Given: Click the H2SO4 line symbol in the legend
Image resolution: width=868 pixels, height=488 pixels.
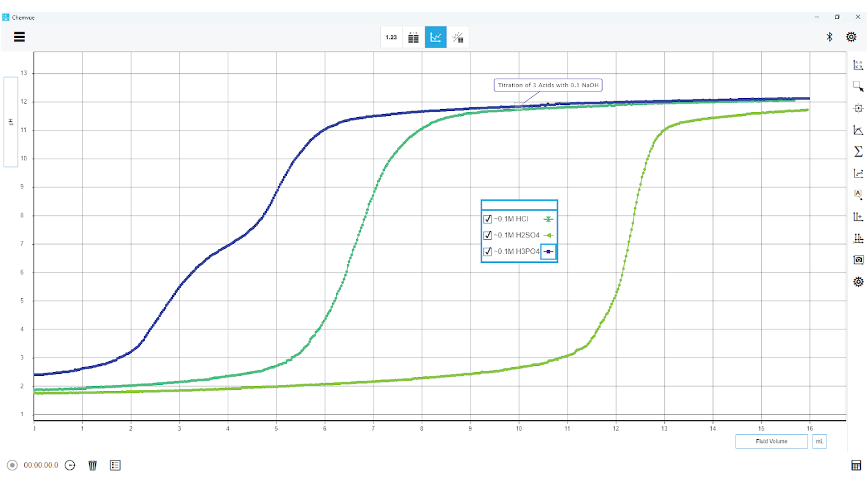Looking at the screenshot, I should pyautogui.click(x=548, y=235).
